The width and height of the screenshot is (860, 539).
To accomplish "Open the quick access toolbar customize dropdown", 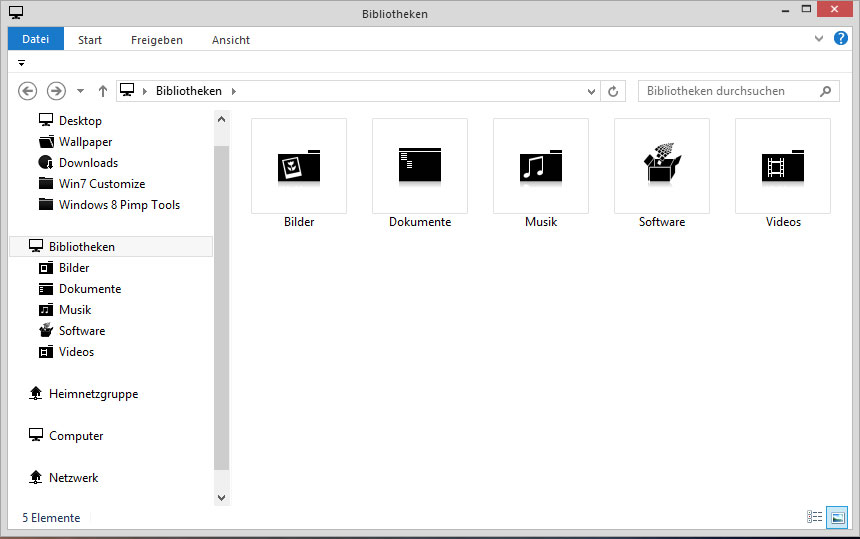I will click(21, 63).
